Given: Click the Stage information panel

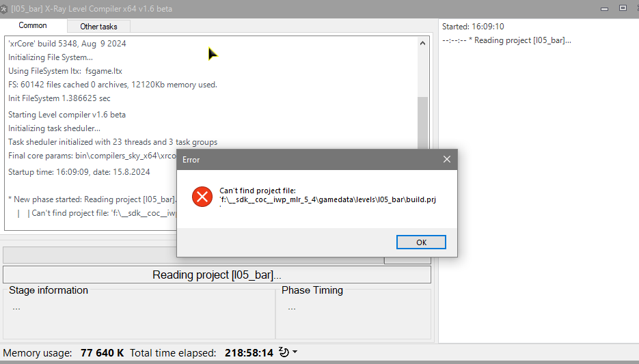Looking at the screenshot, I should coord(139,313).
